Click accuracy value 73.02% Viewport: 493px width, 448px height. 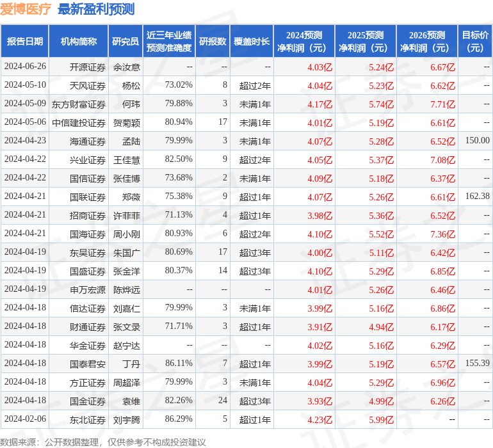179,84
